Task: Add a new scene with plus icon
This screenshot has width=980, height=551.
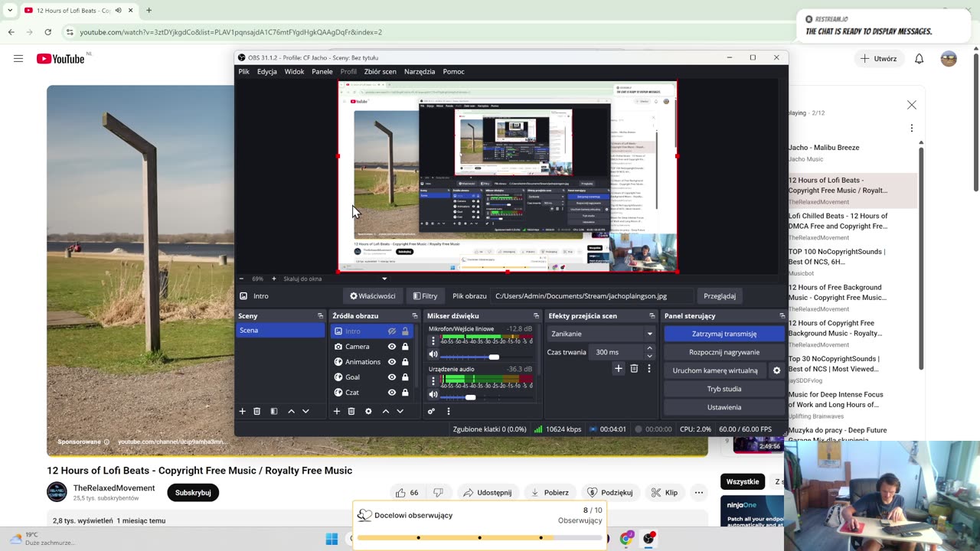Action: [x=242, y=411]
